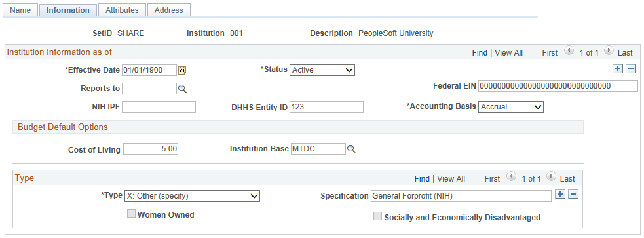Click into the Reports to field

[x=149, y=89]
